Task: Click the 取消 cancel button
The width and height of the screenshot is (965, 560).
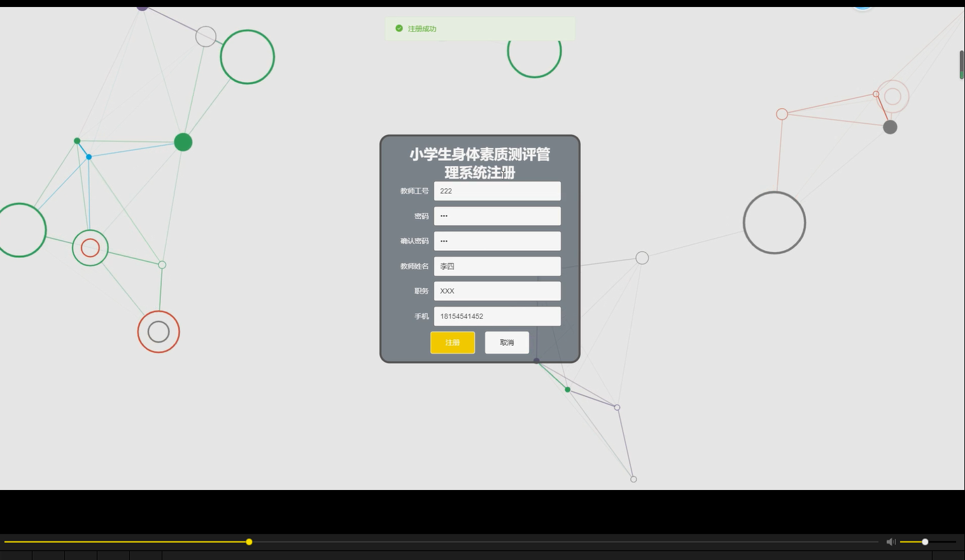Action: 507,342
